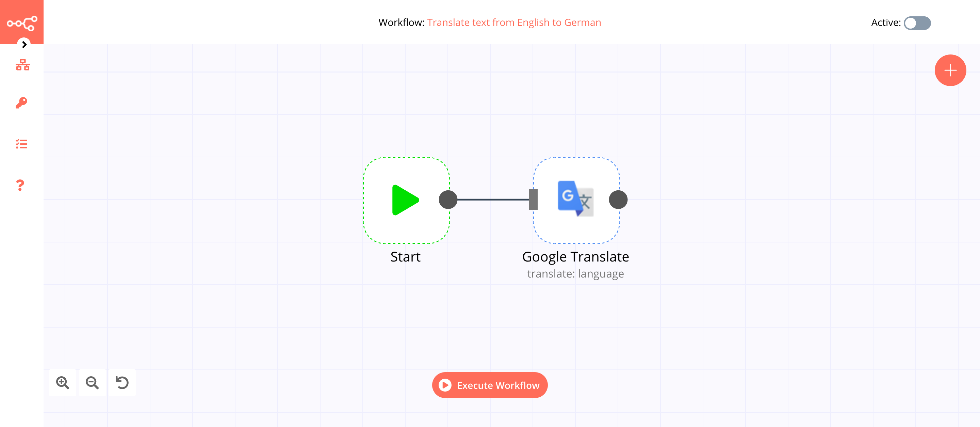Click the execution list icon in sidebar
Screen dimensions: 980x427
click(21, 143)
